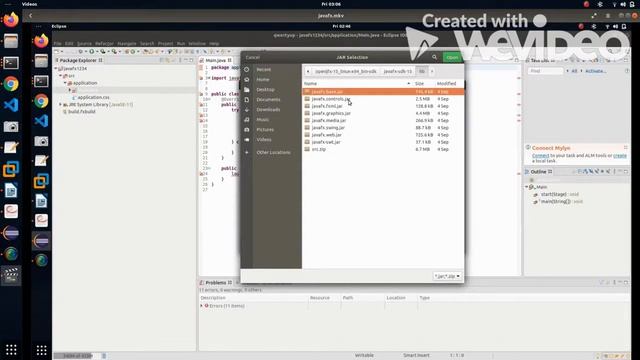Screen dimensions: 640x360
Task: Click the Connect link under Connect Mylyn
Action: click(540, 156)
